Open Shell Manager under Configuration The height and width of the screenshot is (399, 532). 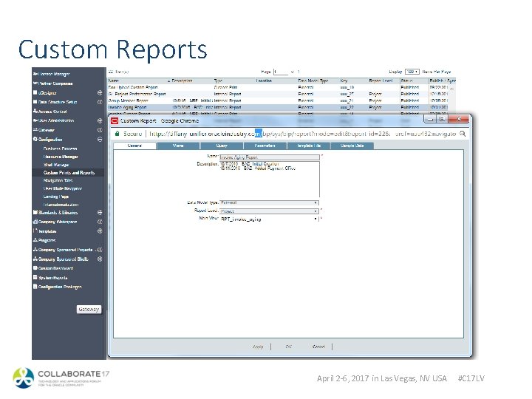(56, 165)
